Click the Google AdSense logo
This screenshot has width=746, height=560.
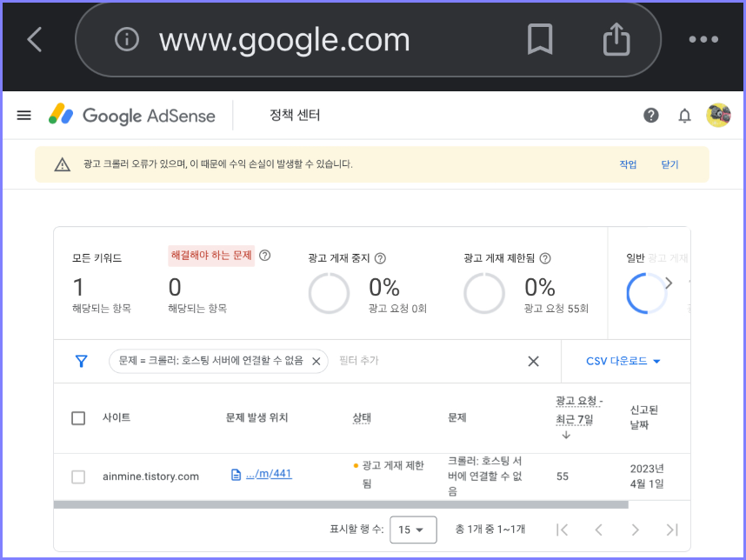point(132,115)
